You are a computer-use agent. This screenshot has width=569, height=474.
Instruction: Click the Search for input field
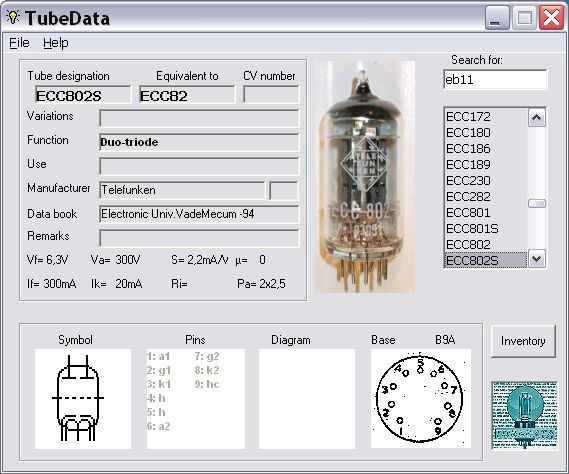click(x=495, y=79)
